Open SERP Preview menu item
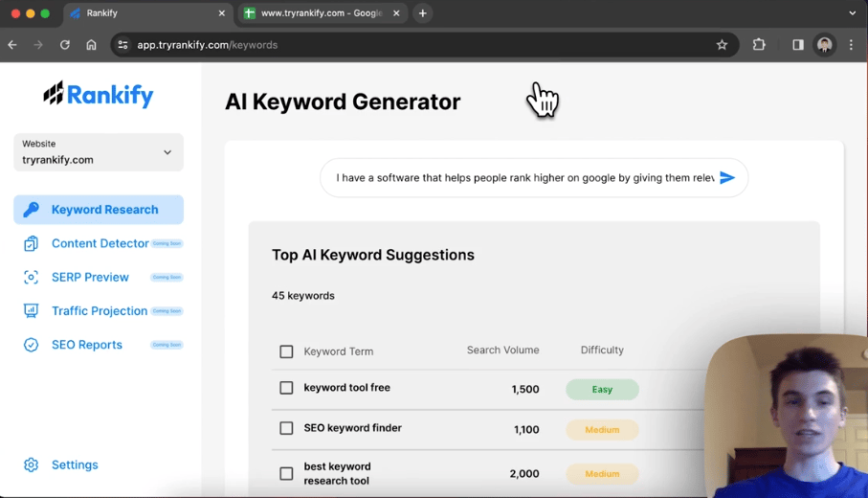 click(x=90, y=277)
